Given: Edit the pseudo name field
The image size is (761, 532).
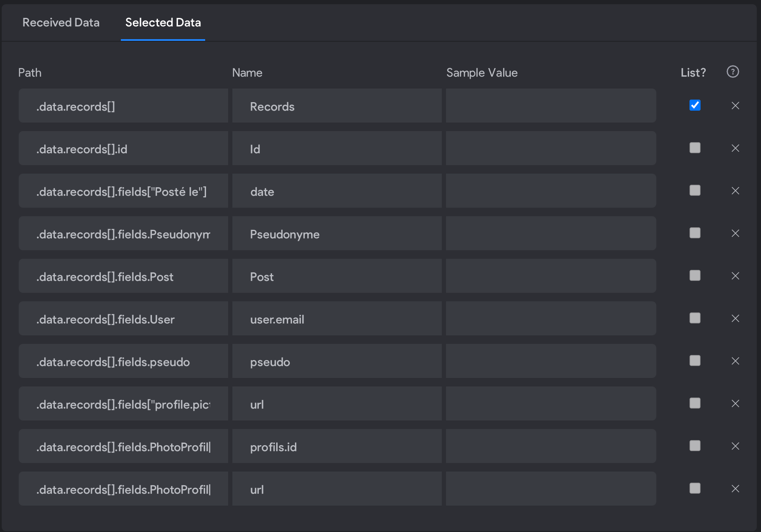Looking at the screenshot, I should pyautogui.click(x=337, y=361).
